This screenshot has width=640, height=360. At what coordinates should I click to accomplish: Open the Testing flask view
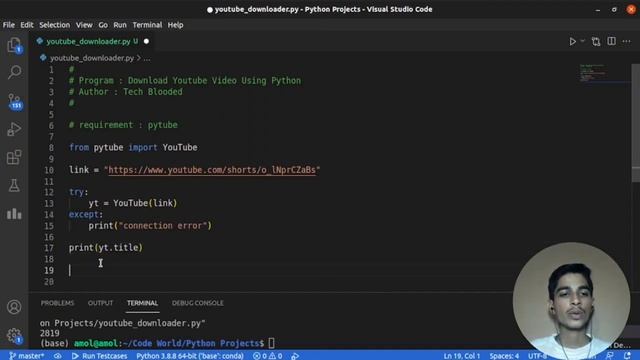pos(14,185)
